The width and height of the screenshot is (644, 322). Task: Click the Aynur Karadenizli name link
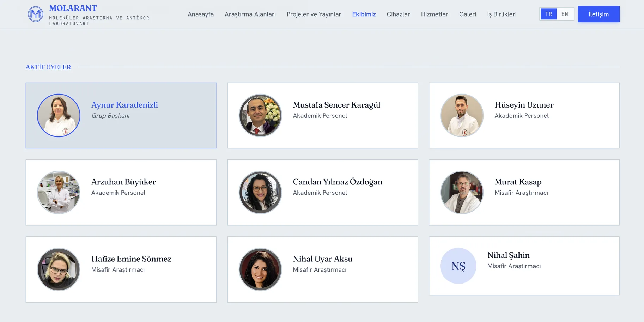point(124,105)
